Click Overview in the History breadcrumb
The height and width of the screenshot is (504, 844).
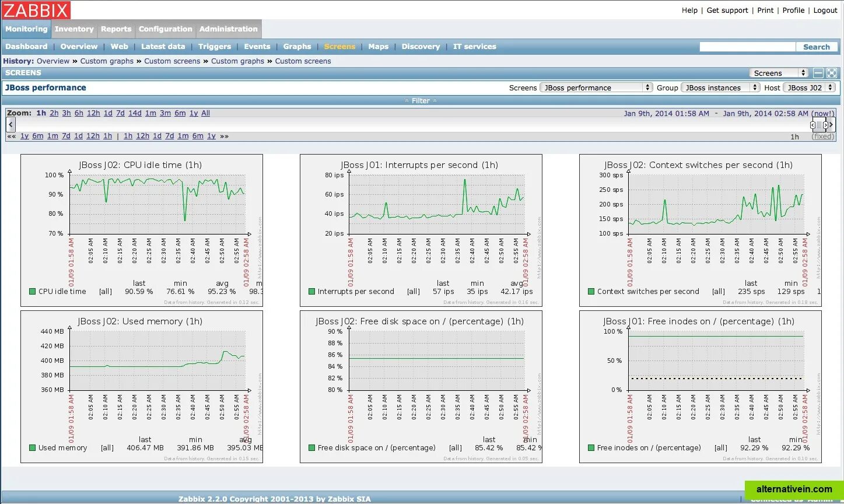coord(53,61)
